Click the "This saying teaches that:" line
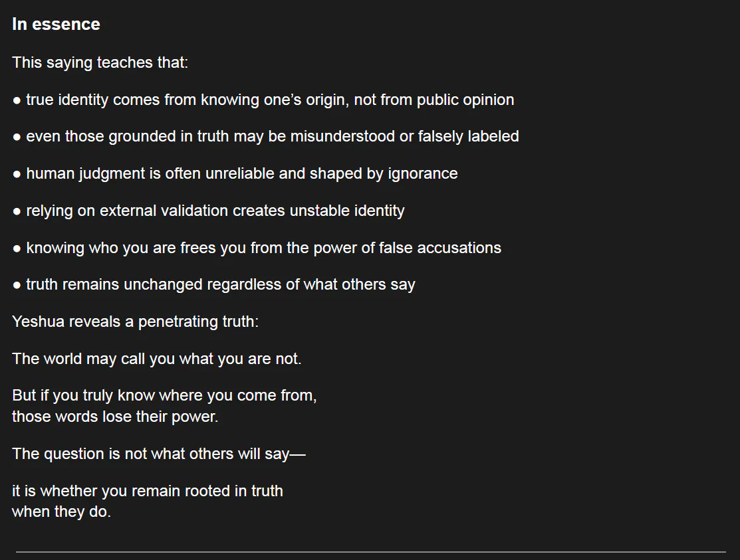The height and width of the screenshot is (560, 740). pyautogui.click(x=100, y=63)
